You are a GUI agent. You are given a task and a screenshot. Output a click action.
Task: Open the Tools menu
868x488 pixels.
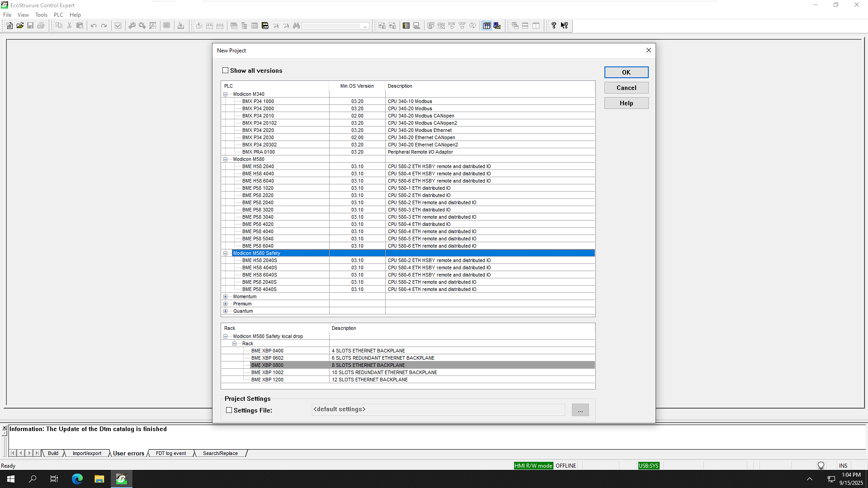[x=41, y=15]
